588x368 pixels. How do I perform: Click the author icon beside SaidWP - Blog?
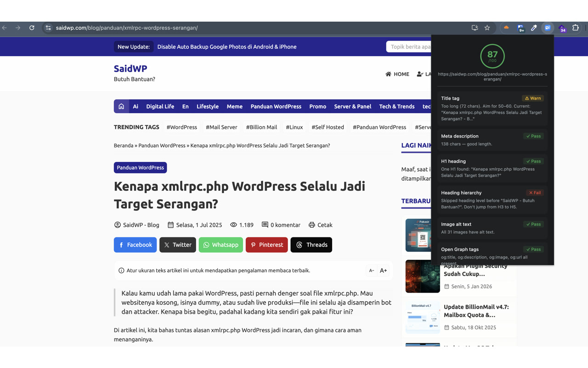(118, 225)
